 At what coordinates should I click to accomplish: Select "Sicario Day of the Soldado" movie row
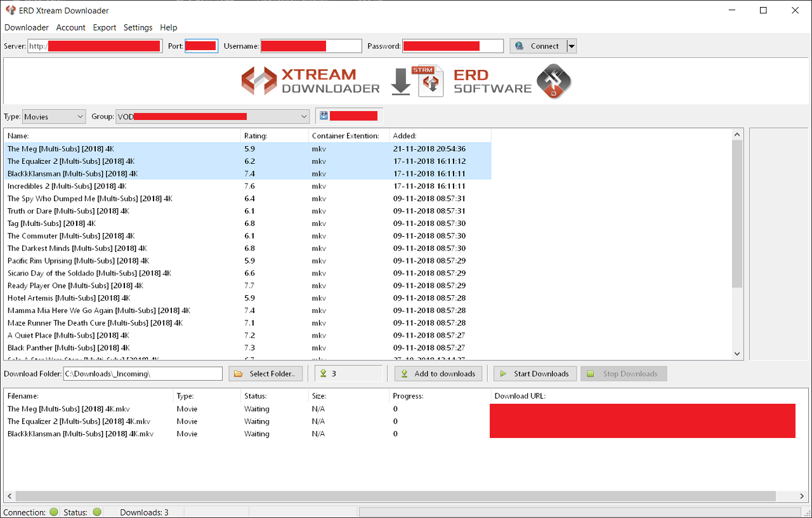point(247,273)
